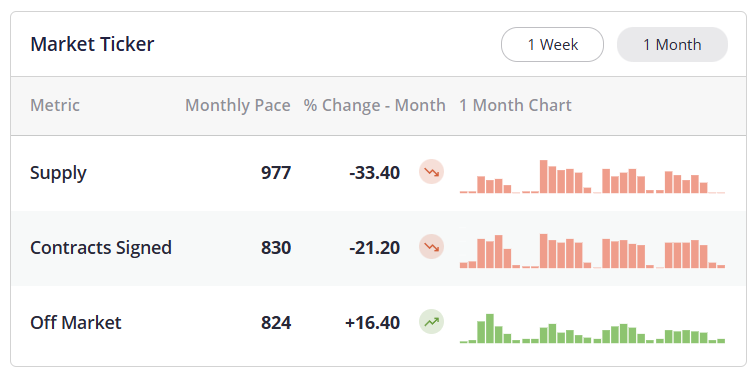The height and width of the screenshot is (378, 755).
Task: Open the Contracts Signed bar chart
Action: [592, 251]
